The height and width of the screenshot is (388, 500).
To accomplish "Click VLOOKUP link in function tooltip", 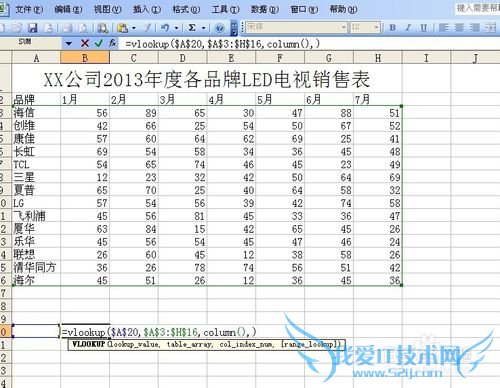I will pyautogui.click(x=89, y=344).
